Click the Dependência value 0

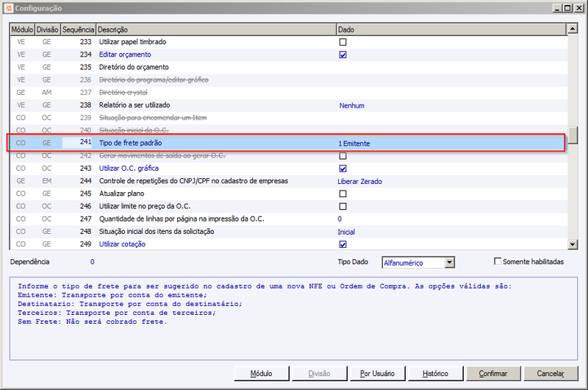pos(93,262)
